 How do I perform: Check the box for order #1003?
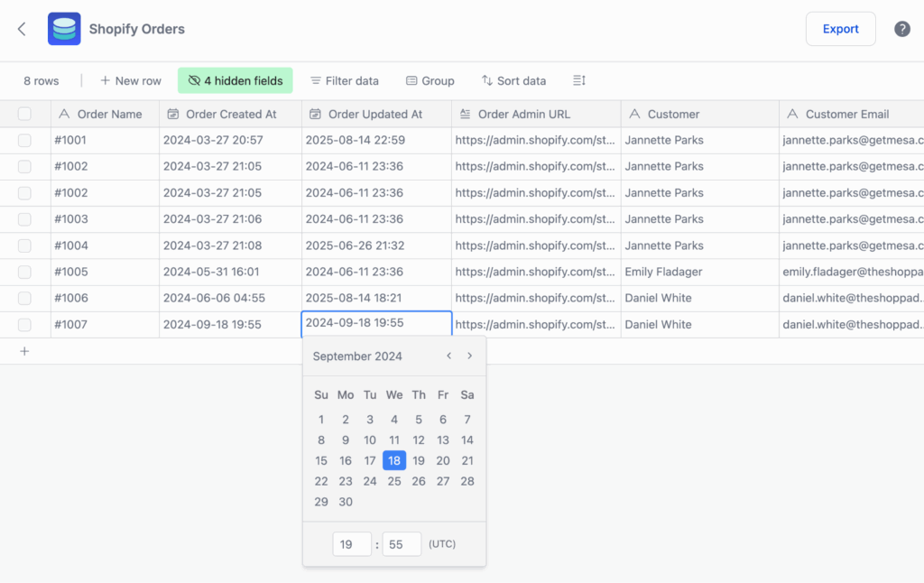[x=24, y=219]
